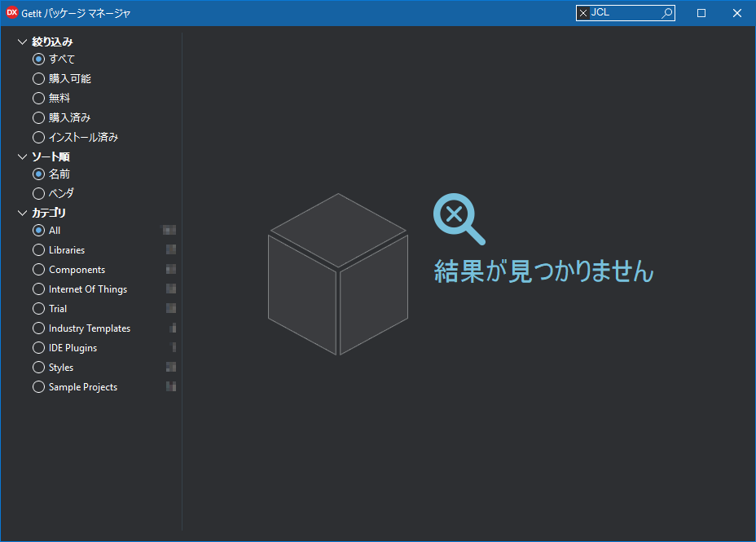Sort packages by ベンダ
Screen dimensions: 756x542
click(x=38, y=193)
